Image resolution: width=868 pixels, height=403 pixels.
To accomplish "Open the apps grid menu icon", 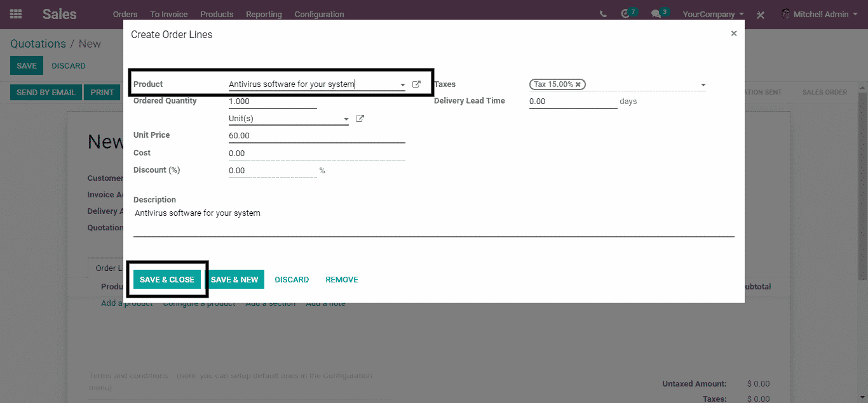I will pos(16,14).
